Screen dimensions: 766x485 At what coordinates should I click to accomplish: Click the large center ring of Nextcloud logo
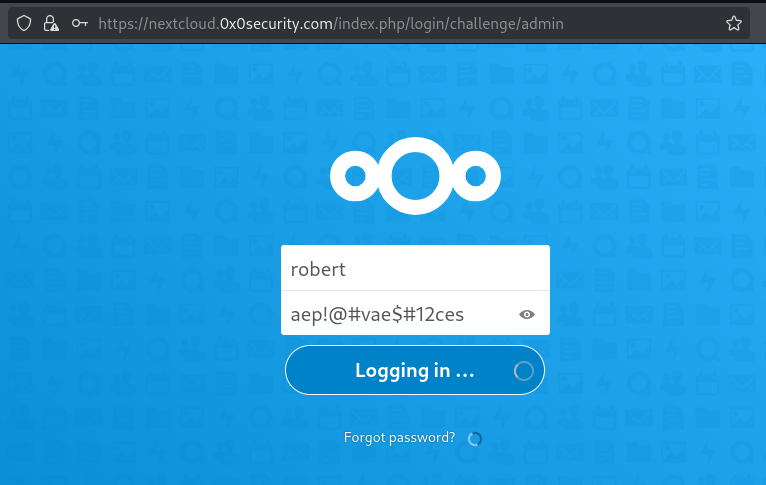[x=415, y=177]
